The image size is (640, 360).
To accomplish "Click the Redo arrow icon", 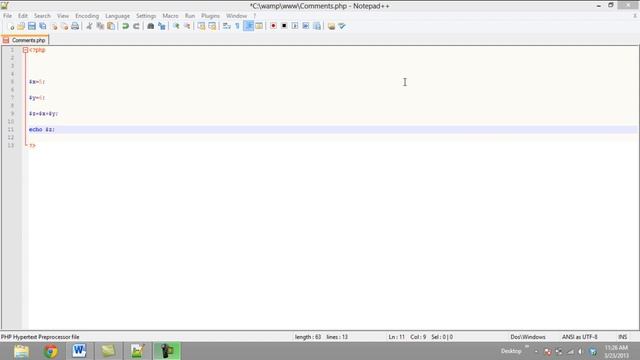I will pos(136,26).
